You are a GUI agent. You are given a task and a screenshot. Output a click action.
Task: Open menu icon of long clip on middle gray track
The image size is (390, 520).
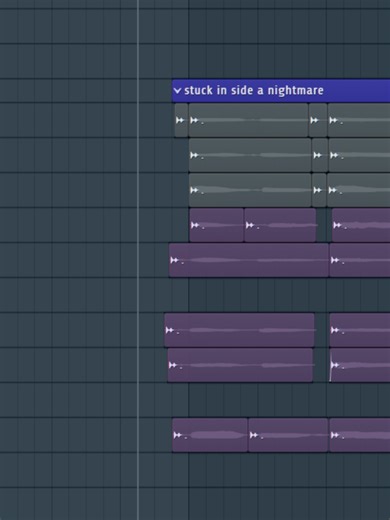pos(194,155)
